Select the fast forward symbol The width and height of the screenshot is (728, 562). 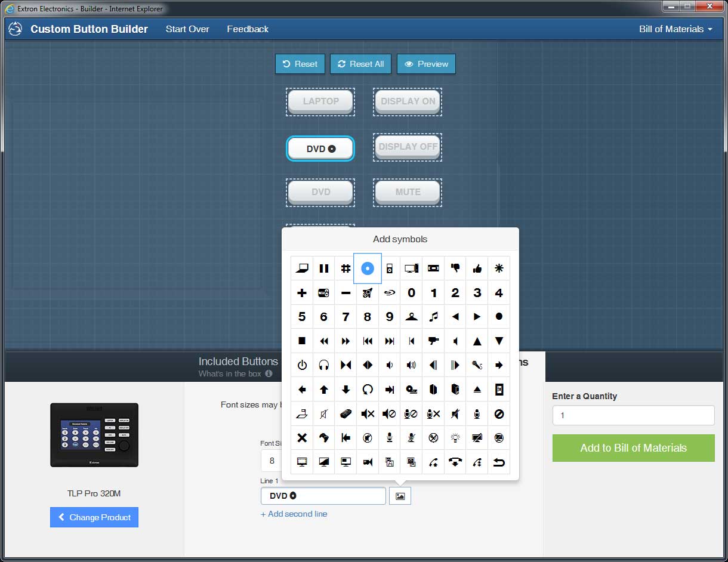point(346,341)
